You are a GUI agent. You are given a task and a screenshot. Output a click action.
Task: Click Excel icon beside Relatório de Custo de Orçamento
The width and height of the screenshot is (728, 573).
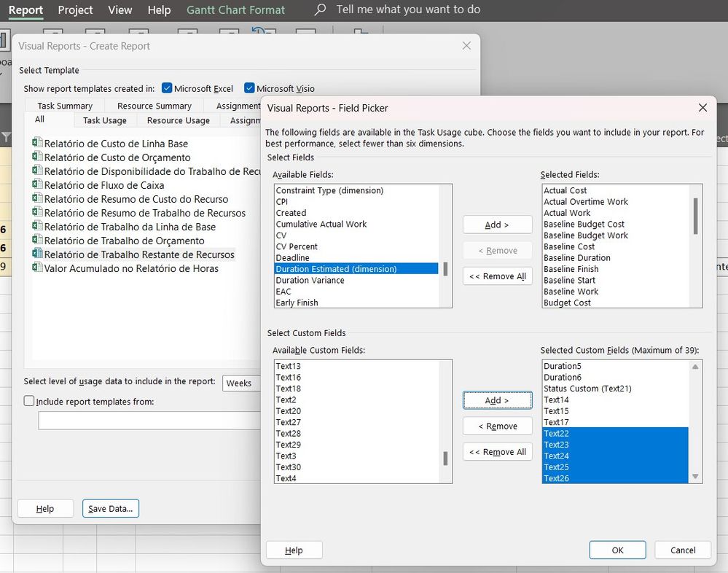pos(37,157)
